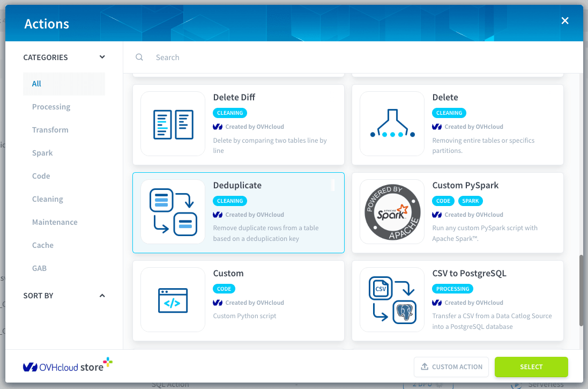The image size is (588, 389).
Task: Click 'Transfer a CSV from a Data Catlog' description
Action: click(x=492, y=321)
